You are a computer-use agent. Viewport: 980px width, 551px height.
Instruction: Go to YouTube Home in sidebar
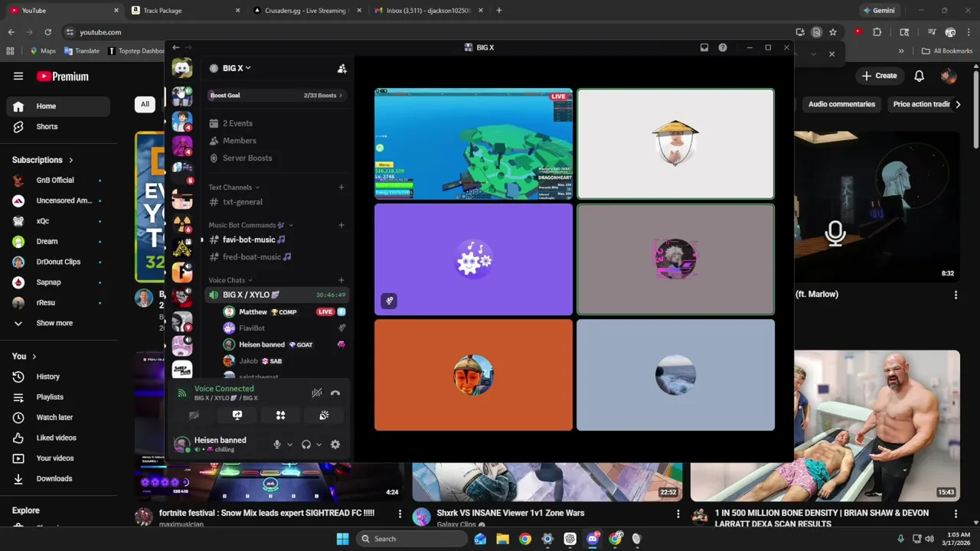(58, 106)
